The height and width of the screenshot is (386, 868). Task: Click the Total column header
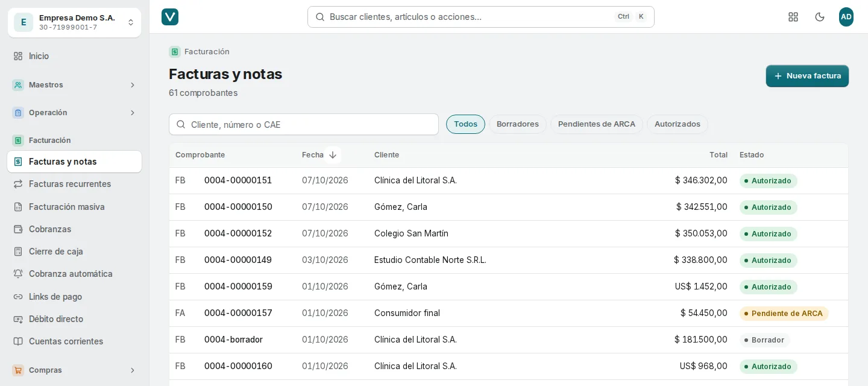click(719, 155)
